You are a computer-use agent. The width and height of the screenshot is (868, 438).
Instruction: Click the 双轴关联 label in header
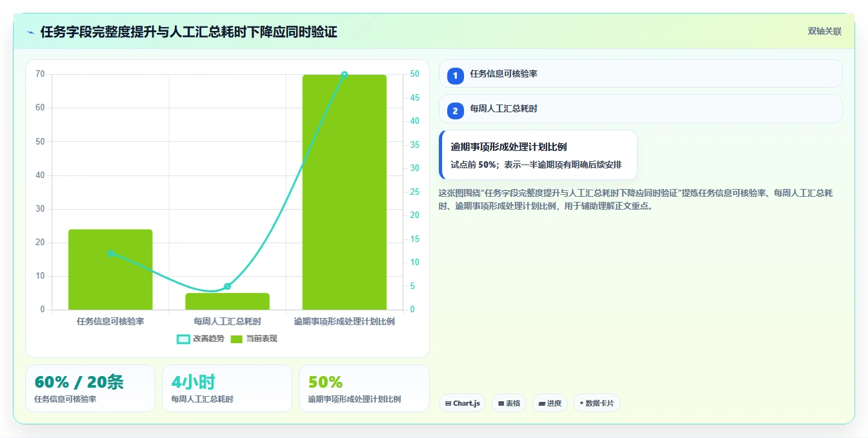[824, 31]
